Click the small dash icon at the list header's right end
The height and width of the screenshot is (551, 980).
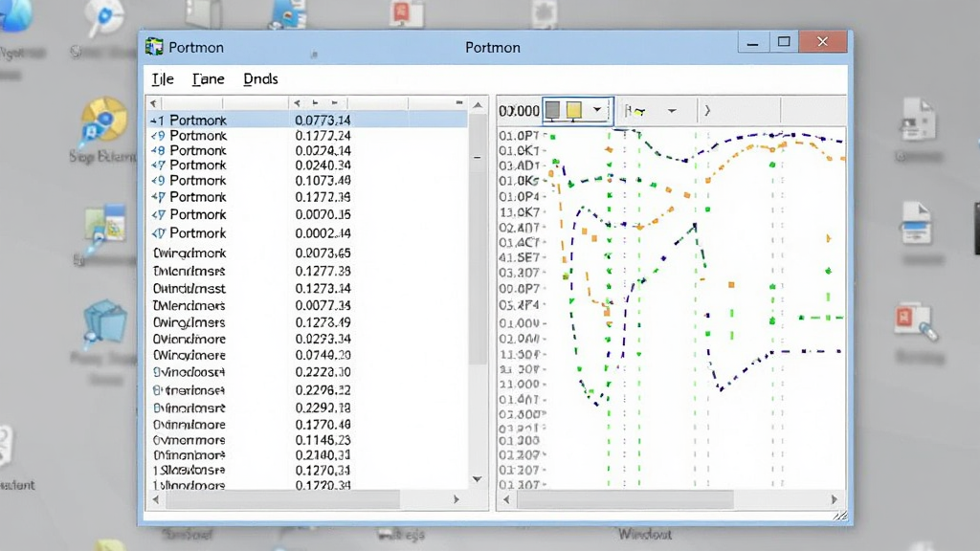pyautogui.click(x=459, y=101)
